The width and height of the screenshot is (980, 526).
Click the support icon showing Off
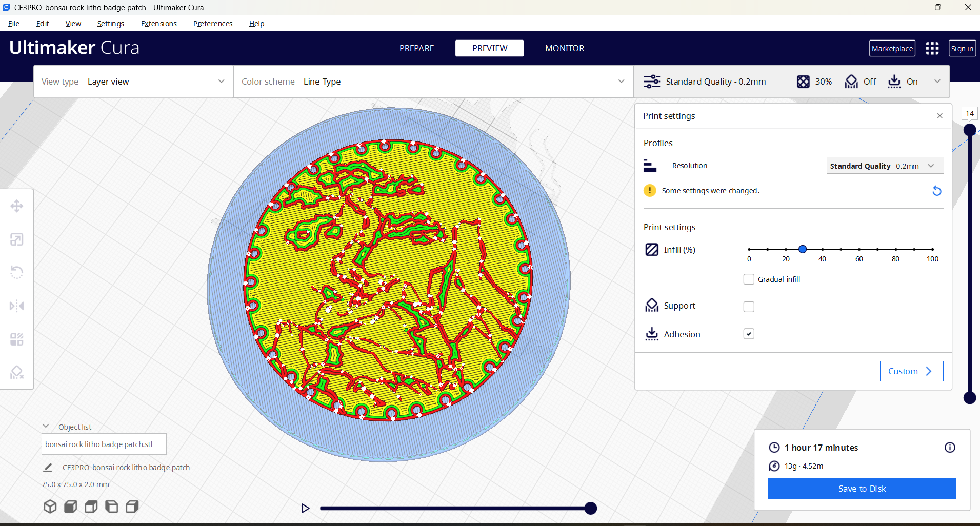coord(851,82)
